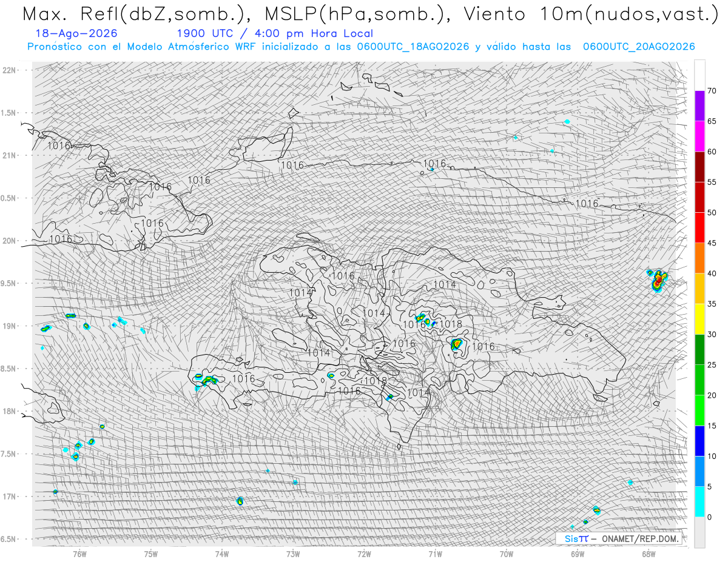Select the '7.5N' axis label
This screenshot has width=728, height=562.
point(9,454)
